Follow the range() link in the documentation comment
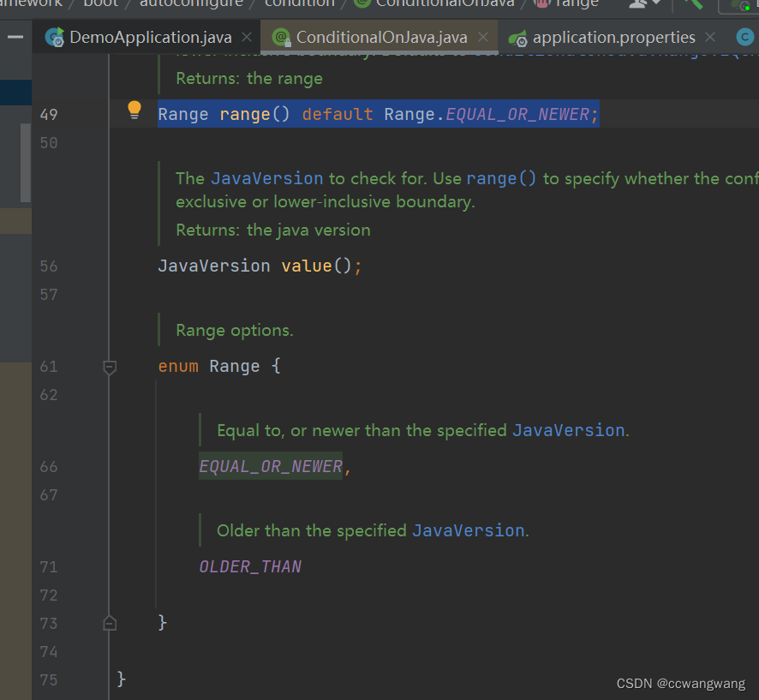Viewport: 759px width, 700px height. pos(501,178)
